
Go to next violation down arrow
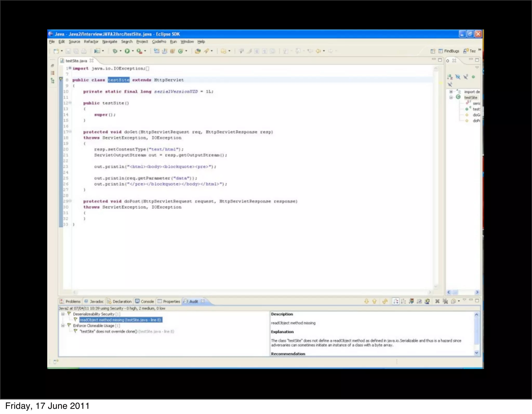(x=366, y=301)
